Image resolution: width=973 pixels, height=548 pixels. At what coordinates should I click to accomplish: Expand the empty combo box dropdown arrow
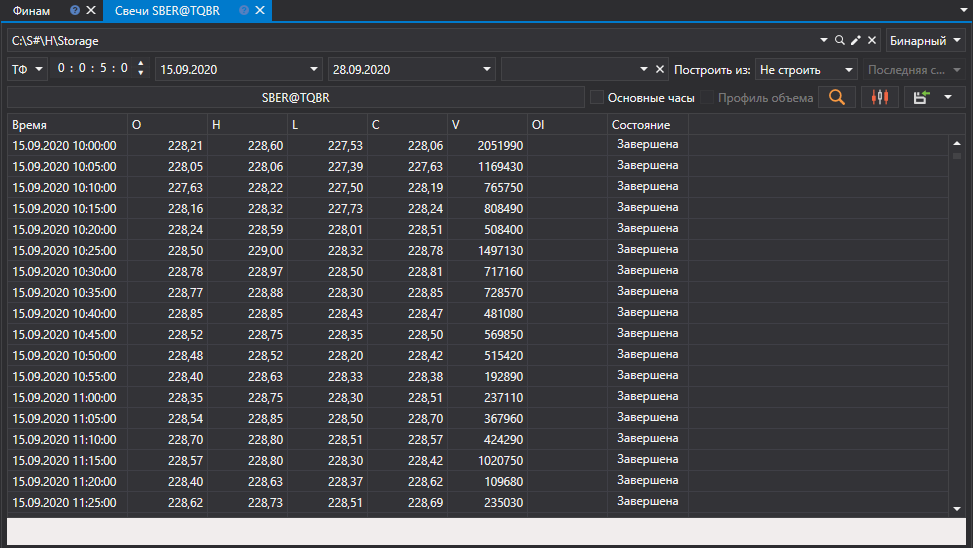(x=643, y=69)
